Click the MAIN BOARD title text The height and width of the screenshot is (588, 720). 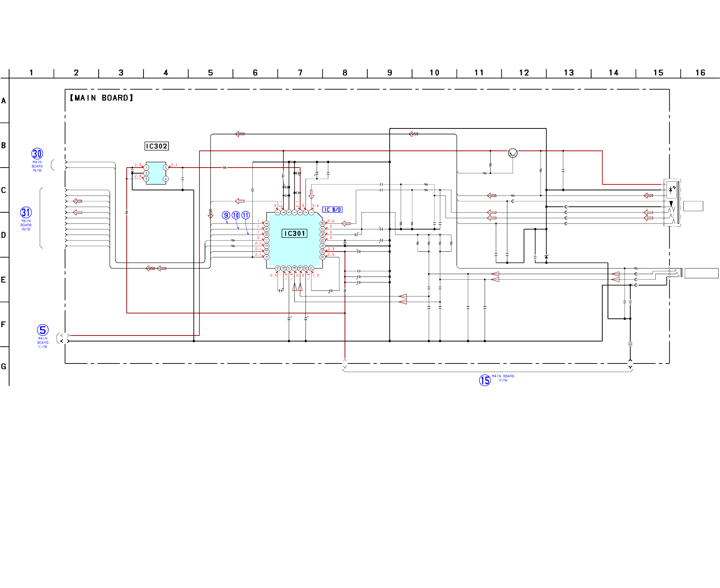102,98
